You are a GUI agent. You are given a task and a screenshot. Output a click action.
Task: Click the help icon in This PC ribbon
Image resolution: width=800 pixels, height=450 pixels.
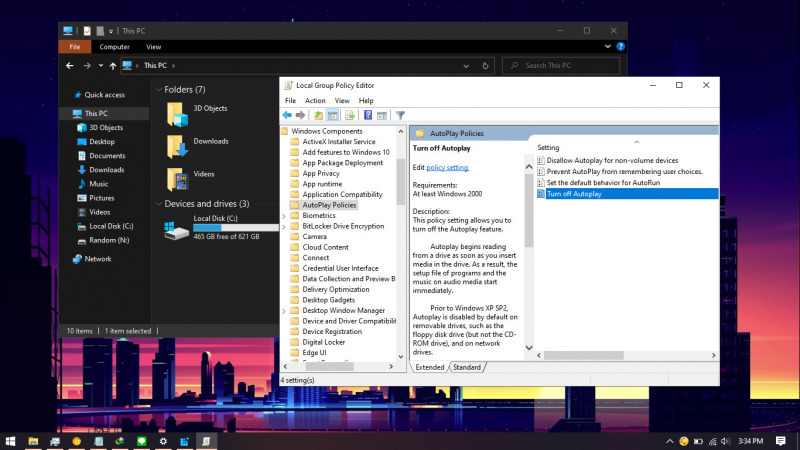[620, 46]
